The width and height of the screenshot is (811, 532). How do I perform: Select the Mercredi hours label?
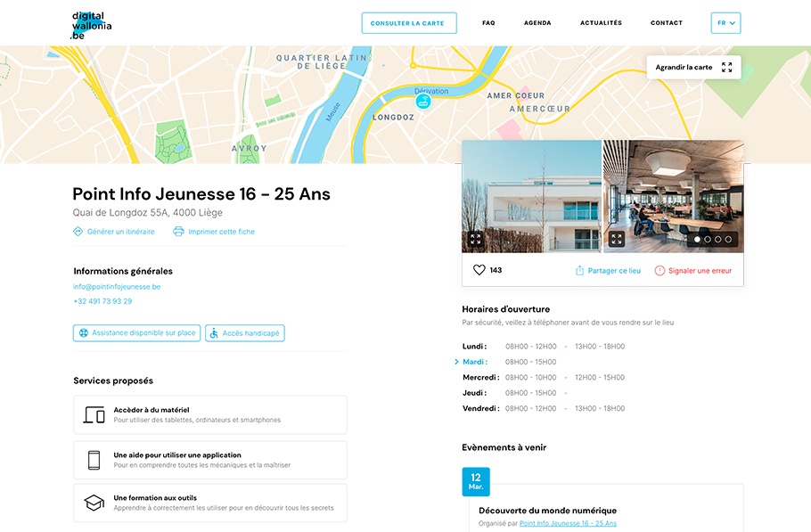click(x=481, y=377)
